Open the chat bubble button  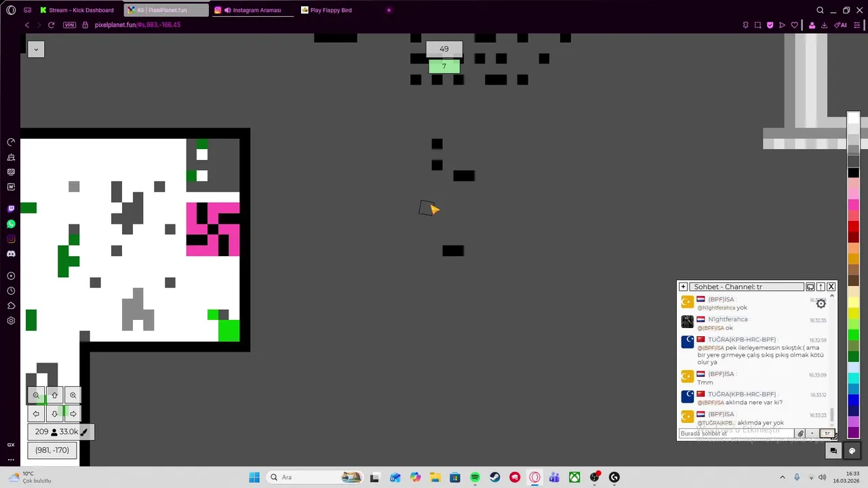tap(833, 451)
